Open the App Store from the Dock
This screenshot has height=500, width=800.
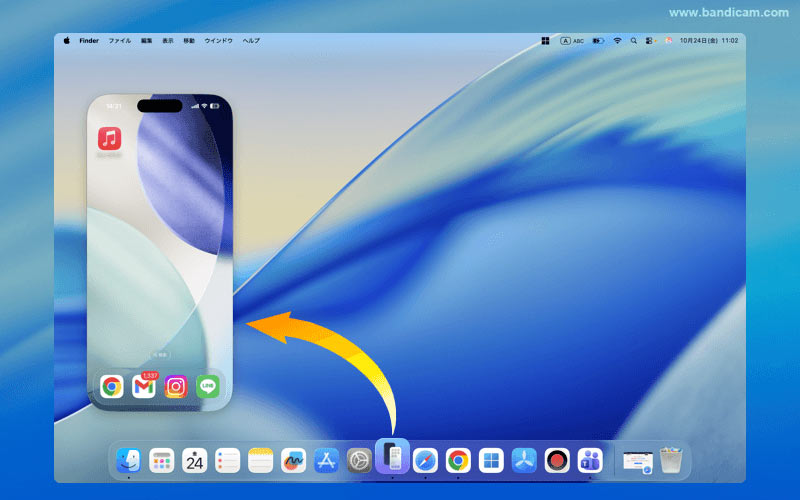point(327,460)
